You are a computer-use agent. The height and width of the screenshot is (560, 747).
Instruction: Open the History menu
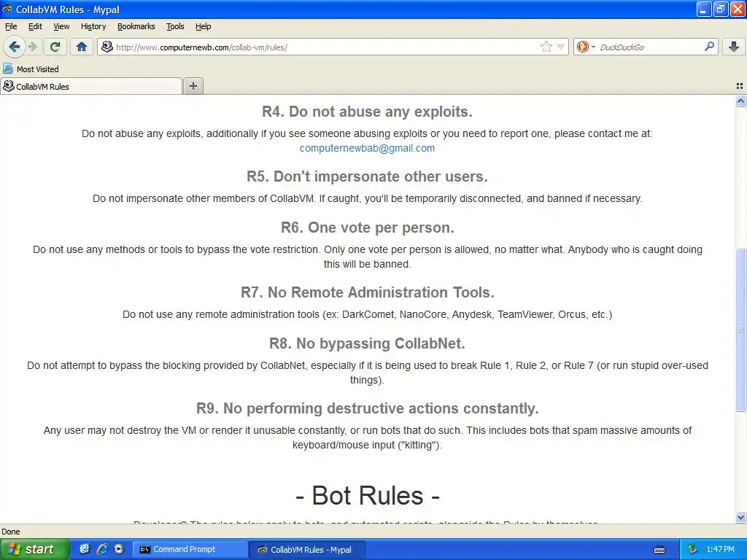(x=93, y=27)
